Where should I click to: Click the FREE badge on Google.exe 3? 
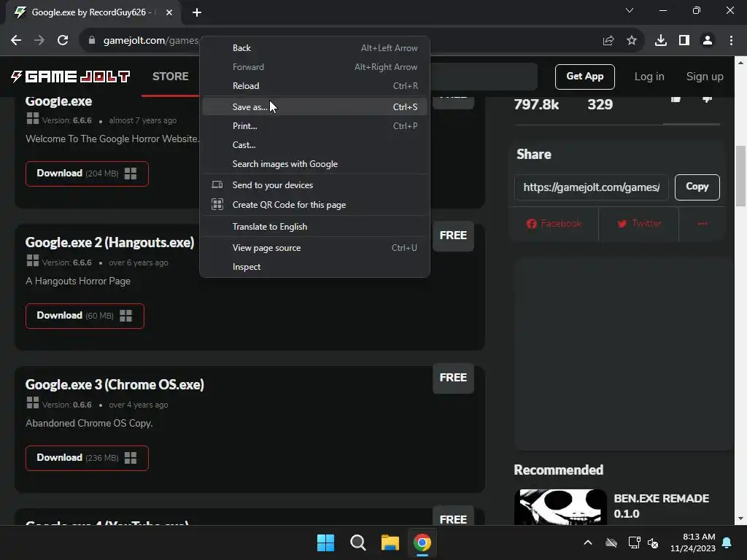[x=453, y=378]
